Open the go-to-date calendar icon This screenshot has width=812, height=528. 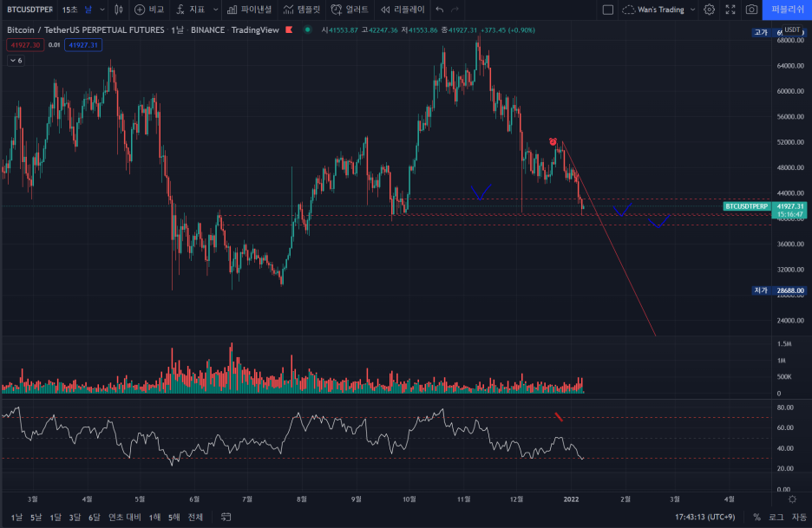(x=226, y=517)
